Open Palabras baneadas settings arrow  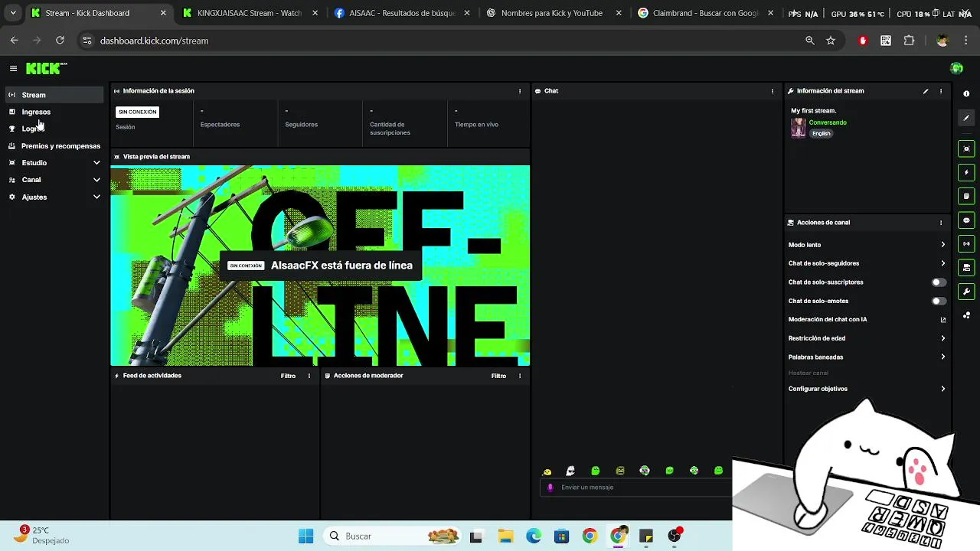[942, 357]
